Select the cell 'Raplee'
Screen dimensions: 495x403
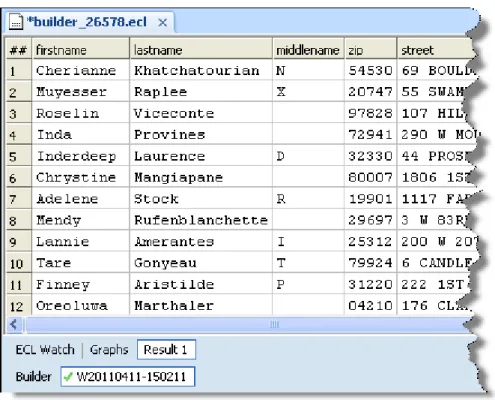[201, 92]
